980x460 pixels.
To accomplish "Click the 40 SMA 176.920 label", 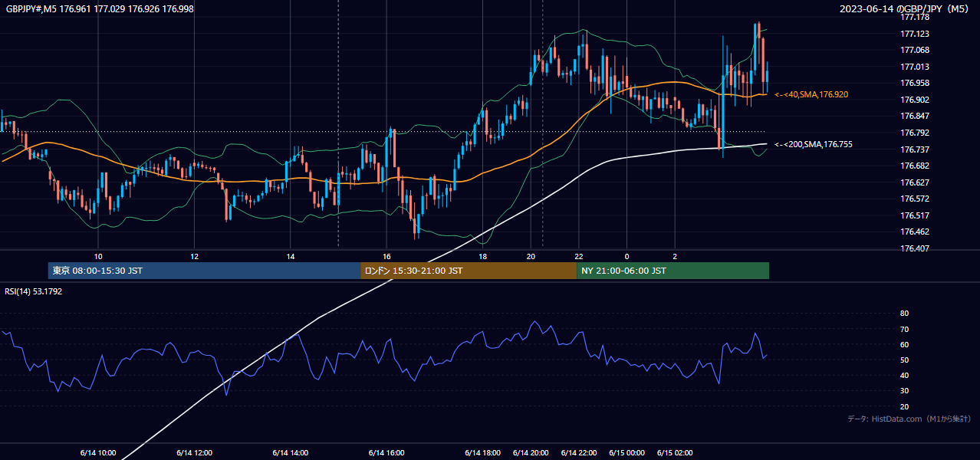I will click(813, 94).
